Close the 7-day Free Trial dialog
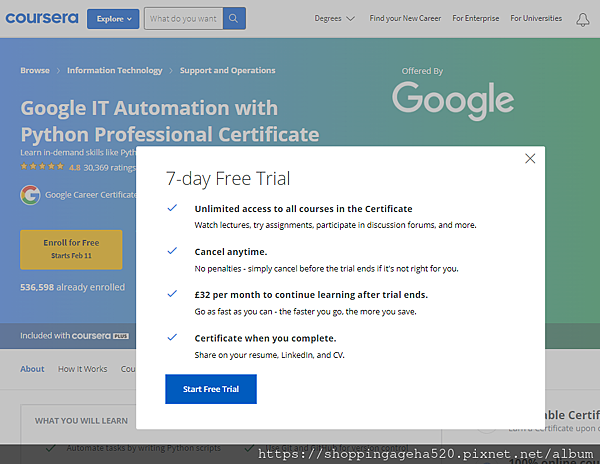 click(x=530, y=158)
